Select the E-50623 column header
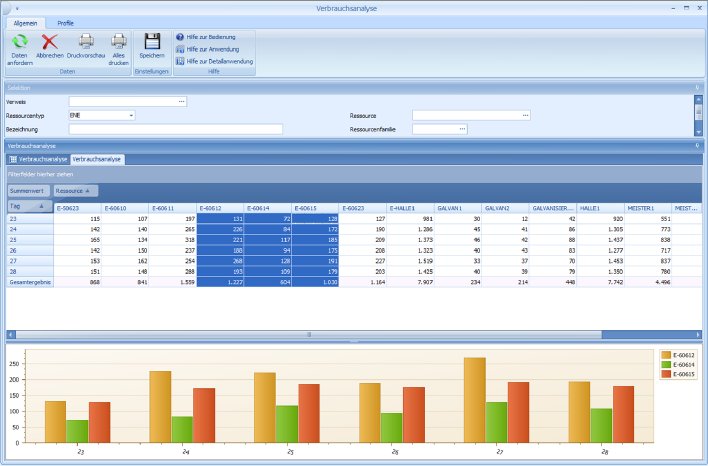 coord(78,209)
